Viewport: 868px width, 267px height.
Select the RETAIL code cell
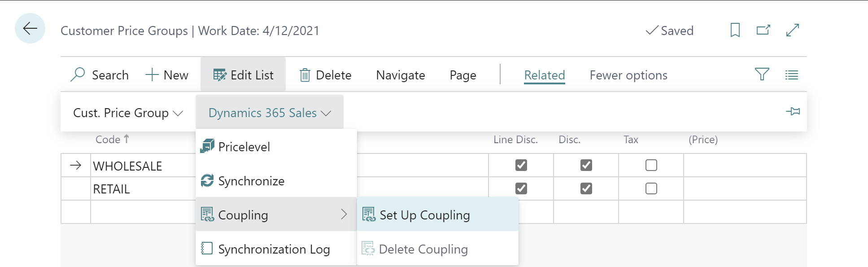pos(111,189)
